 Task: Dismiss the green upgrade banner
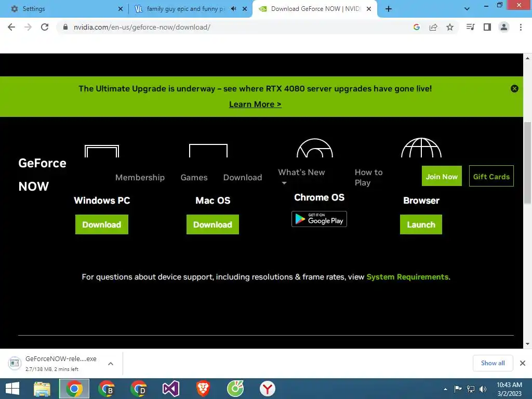(514, 88)
